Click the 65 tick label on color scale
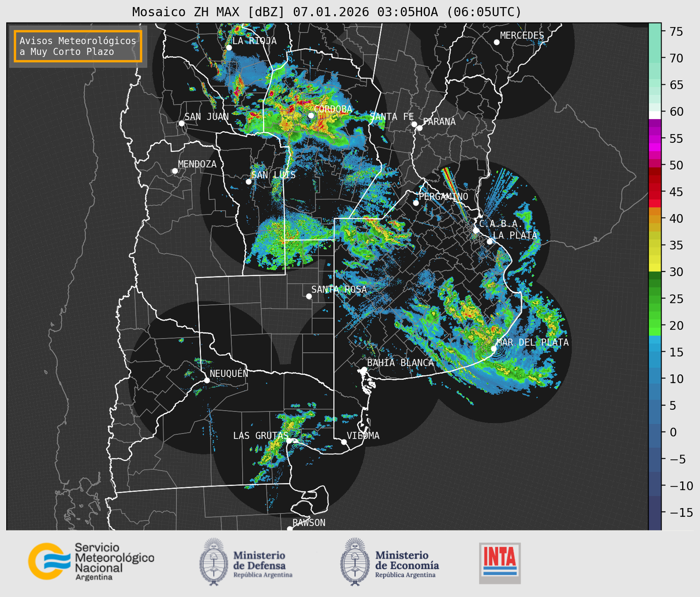This screenshot has width=700, height=597. (x=676, y=85)
